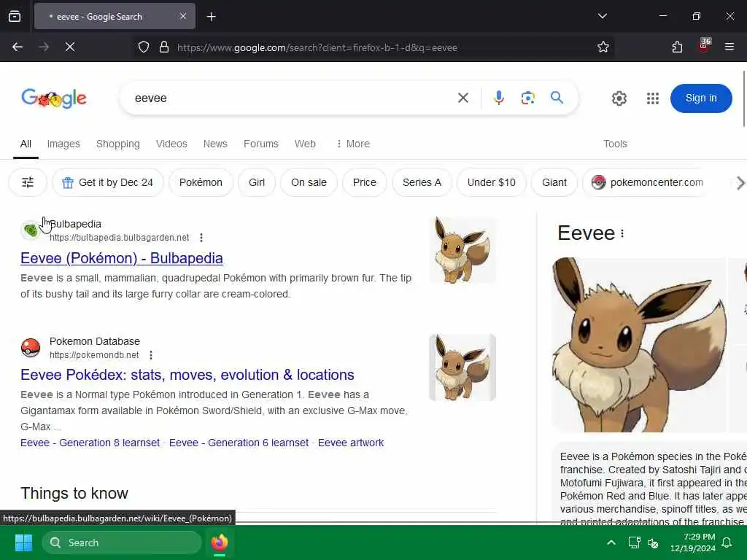The image size is (747, 560).
Task: Show site security padlock info
Action: [x=164, y=47]
